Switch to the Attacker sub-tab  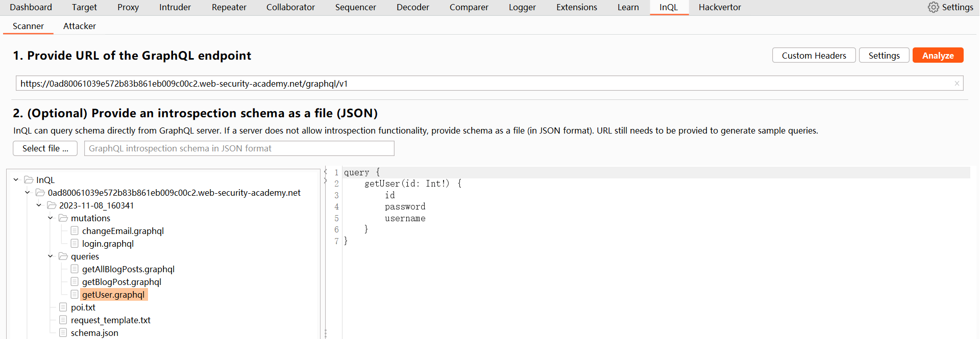pyautogui.click(x=79, y=26)
